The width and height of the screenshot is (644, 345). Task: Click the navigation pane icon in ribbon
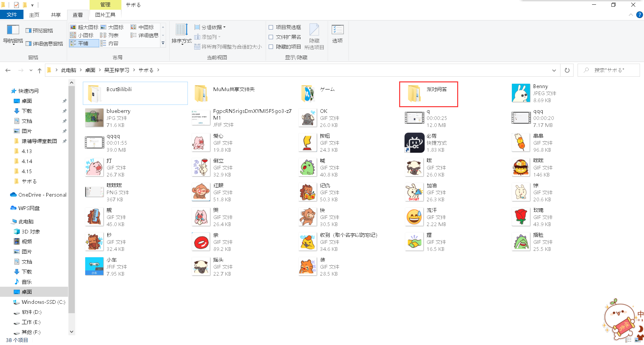(x=13, y=30)
